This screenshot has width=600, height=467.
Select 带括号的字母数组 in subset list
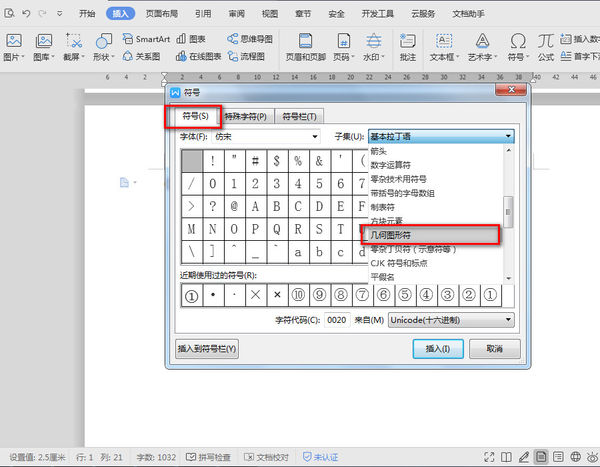tap(435, 193)
